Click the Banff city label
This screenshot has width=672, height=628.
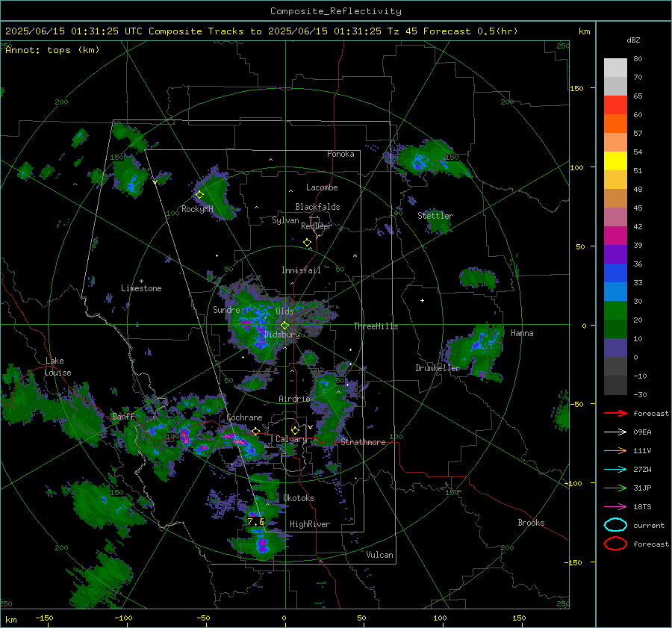point(123,417)
